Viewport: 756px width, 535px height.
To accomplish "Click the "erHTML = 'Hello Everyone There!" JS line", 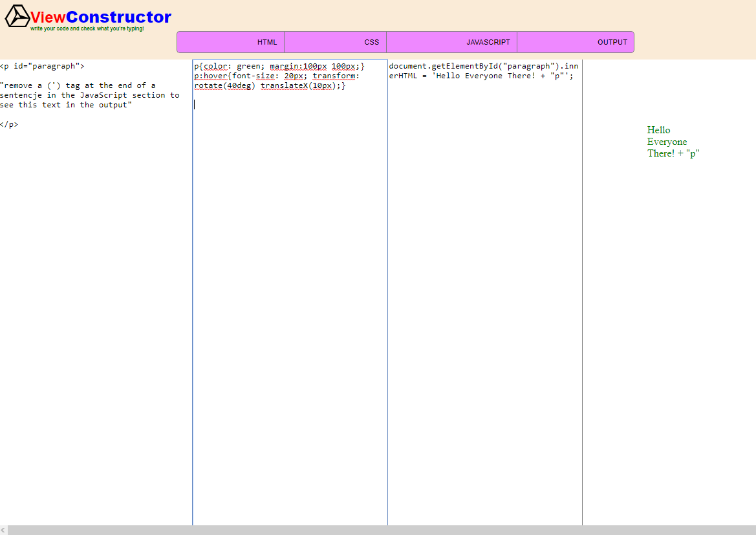I will (x=481, y=76).
